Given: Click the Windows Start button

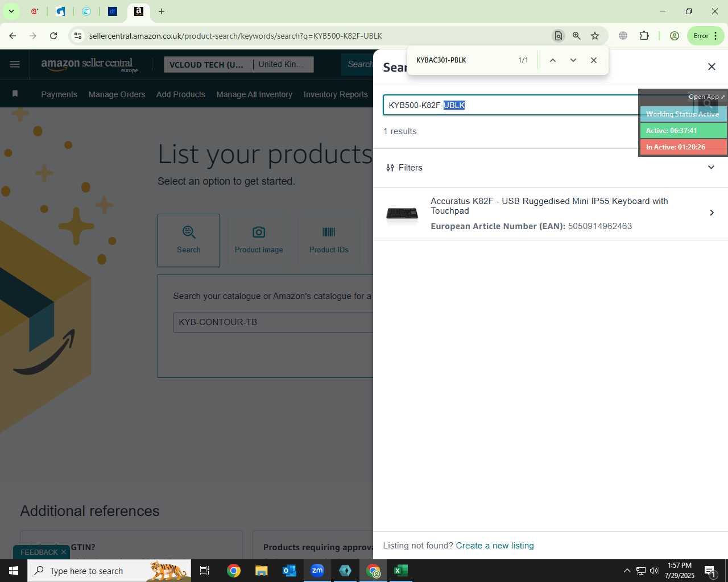Looking at the screenshot, I should coord(14,571).
